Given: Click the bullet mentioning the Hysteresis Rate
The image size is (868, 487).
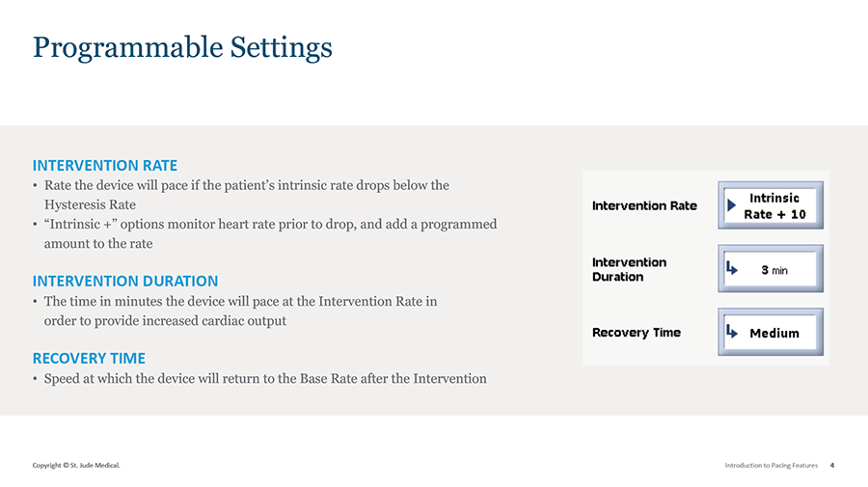Looking at the screenshot, I should 246,194.
